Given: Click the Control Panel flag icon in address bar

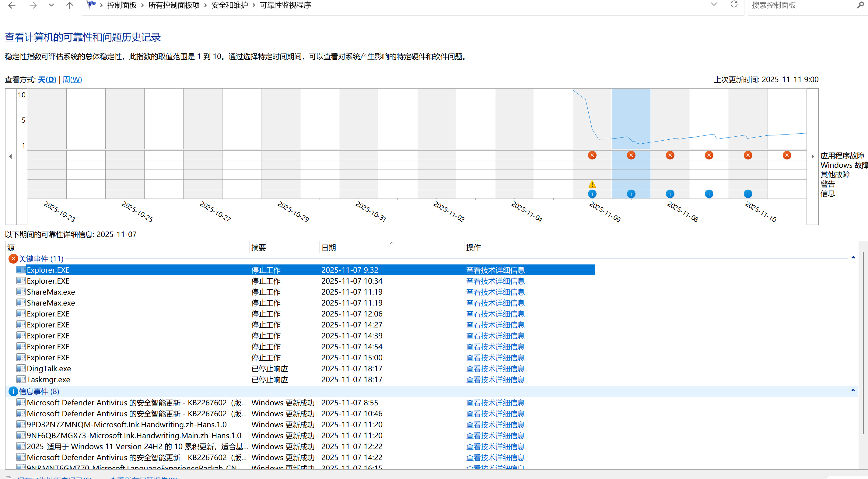Looking at the screenshot, I should pyautogui.click(x=91, y=5).
